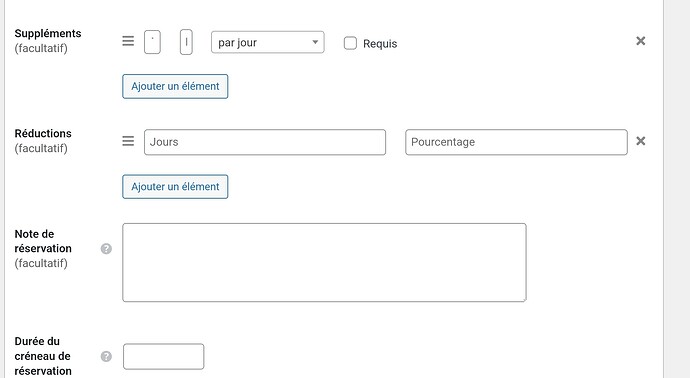Grab the Réductions row reorder handle
Viewport: 690px width, 378px height.
pyautogui.click(x=128, y=141)
